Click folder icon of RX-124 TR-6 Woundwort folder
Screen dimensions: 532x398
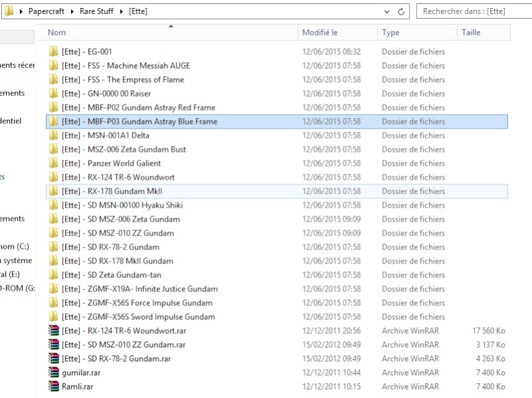tap(53, 177)
